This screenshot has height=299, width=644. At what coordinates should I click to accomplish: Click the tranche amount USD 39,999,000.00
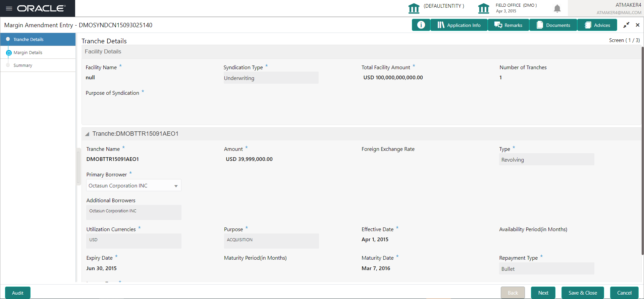coord(249,159)
